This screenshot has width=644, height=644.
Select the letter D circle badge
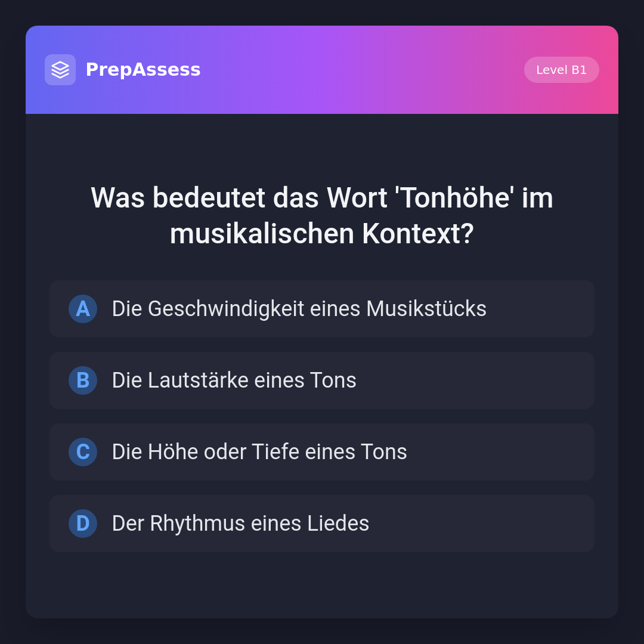83,524
